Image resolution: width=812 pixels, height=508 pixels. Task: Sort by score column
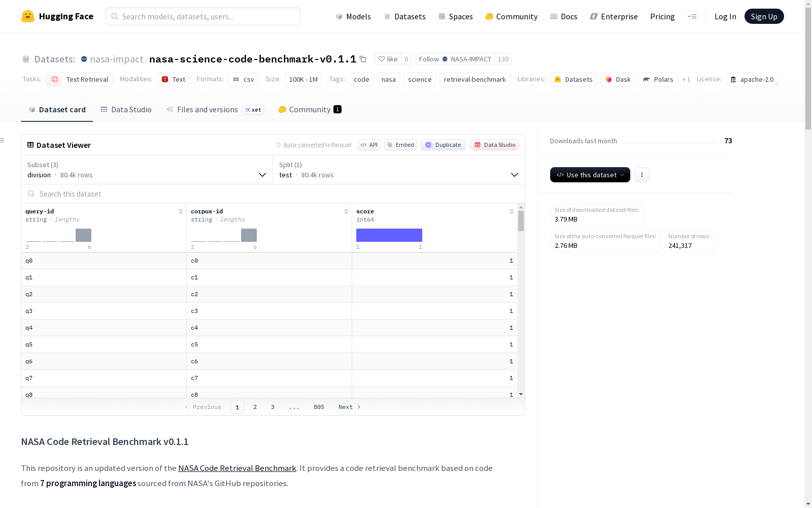pos(512,211)
